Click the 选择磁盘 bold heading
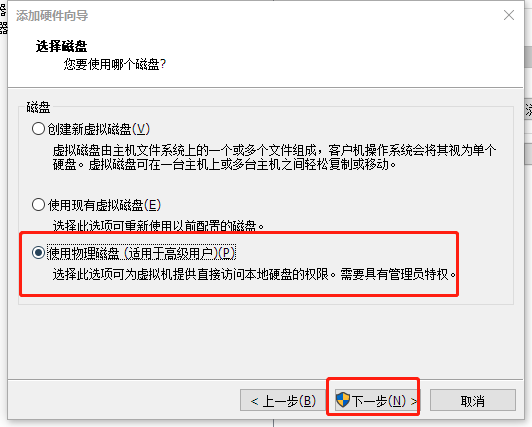The width and height of the screenshot is (532, 427). coord(61,46)
